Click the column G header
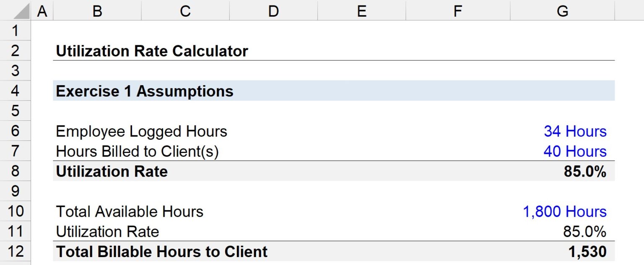This screenshot has width=644, height=265. (563, 10)
